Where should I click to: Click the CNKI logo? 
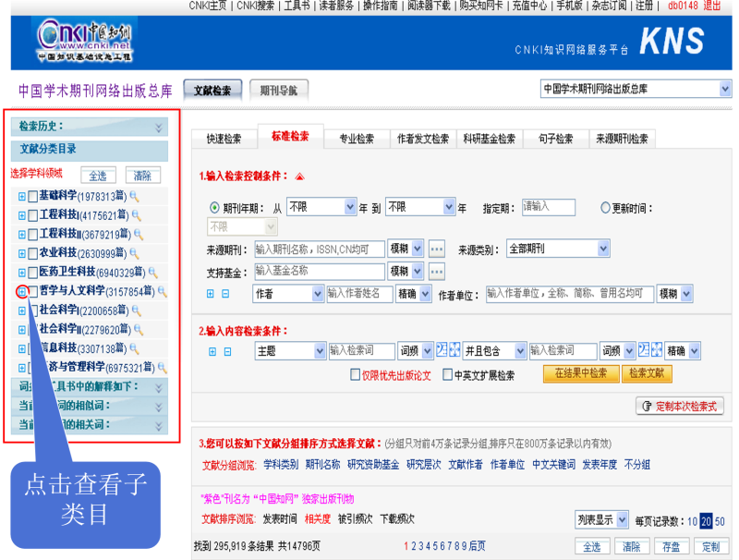coord(85,40)
